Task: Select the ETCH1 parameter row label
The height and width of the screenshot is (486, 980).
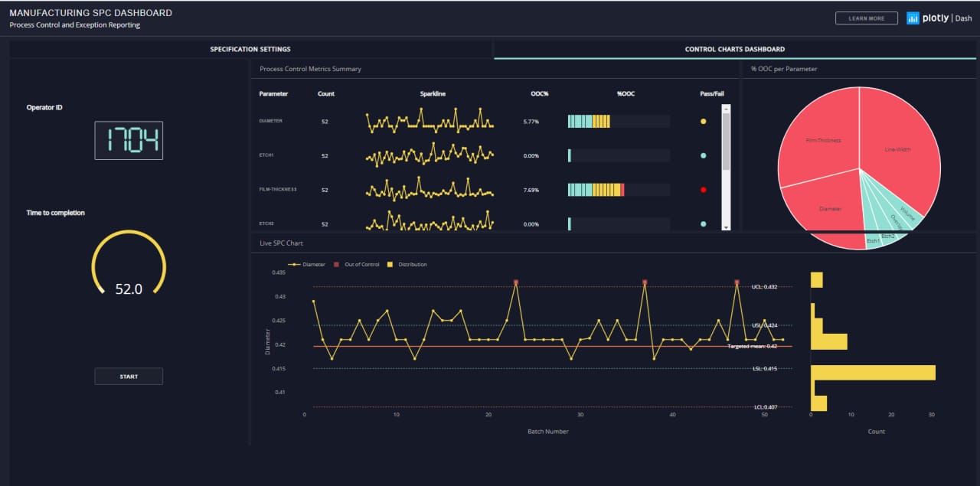Action: coord(266,155)
